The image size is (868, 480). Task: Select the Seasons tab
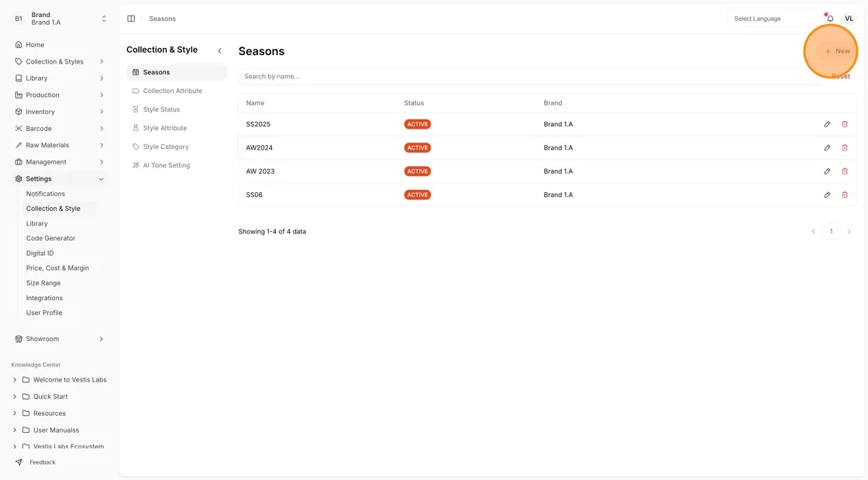point(177,72)
